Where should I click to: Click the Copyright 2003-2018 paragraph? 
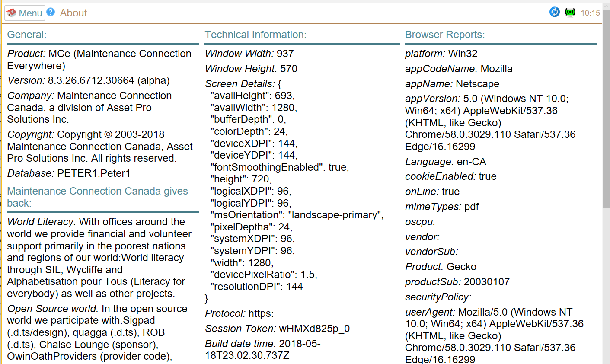click(100, 147)
